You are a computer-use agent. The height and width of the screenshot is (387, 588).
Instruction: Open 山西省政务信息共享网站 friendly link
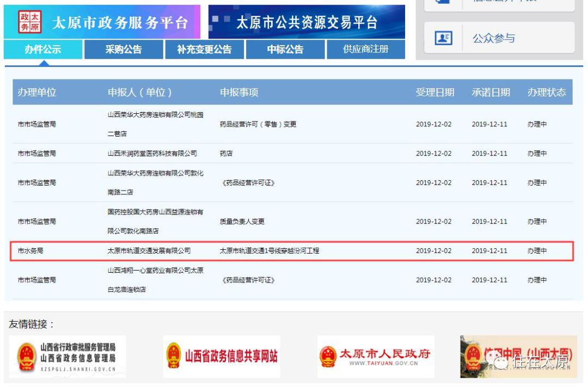tap(222, 357)
